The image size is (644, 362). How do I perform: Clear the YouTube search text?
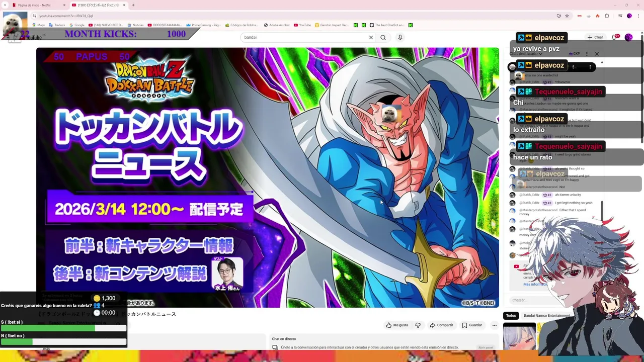click(x=371, y=37)
